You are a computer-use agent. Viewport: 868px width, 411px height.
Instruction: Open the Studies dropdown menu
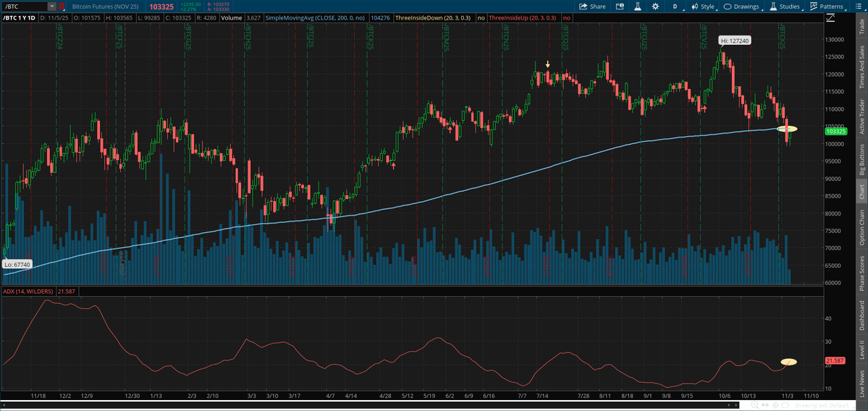point(785,7)
